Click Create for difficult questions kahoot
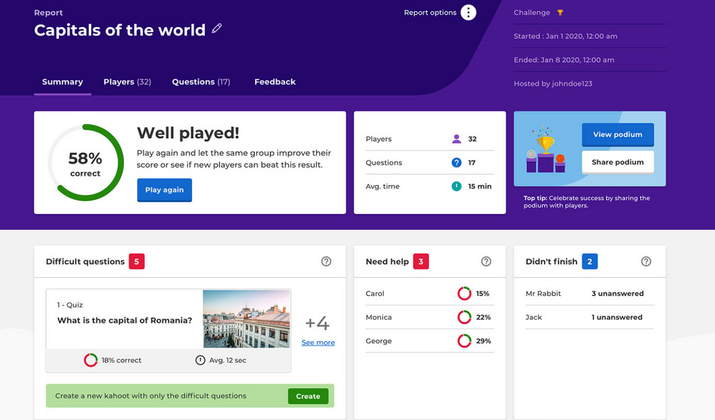Viewport: 715px width, 420px height. (x=308, y=396)
